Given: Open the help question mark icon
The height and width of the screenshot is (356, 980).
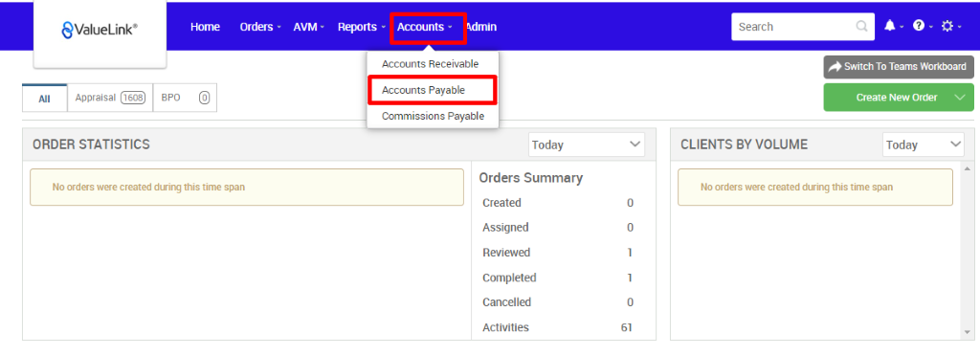Looking at the screenshot, I should tap(918, 26).
